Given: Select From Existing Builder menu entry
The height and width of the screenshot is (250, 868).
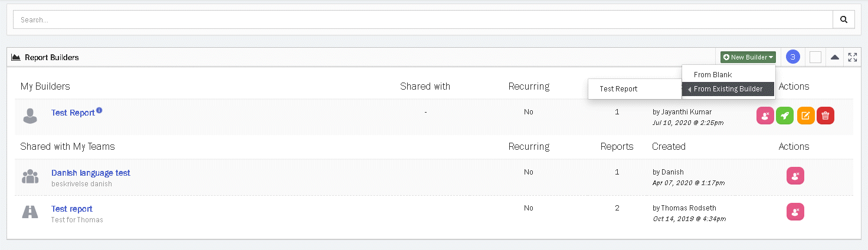Looking at the screenshot, I should pyautogui.click(x=728, y=89).
